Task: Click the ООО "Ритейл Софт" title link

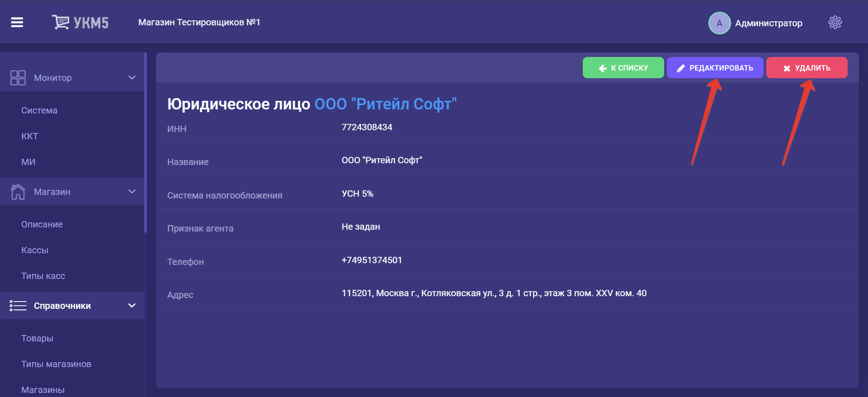Action: click(386, 104)
